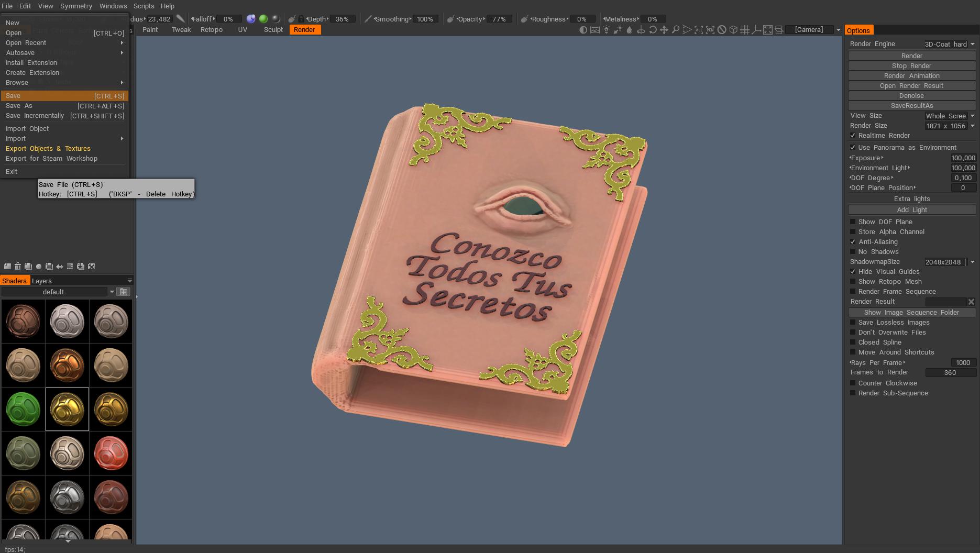Click the water drop icon
Image resolution: width=980 pixels, height=553 pixels.
pos(629,30)
